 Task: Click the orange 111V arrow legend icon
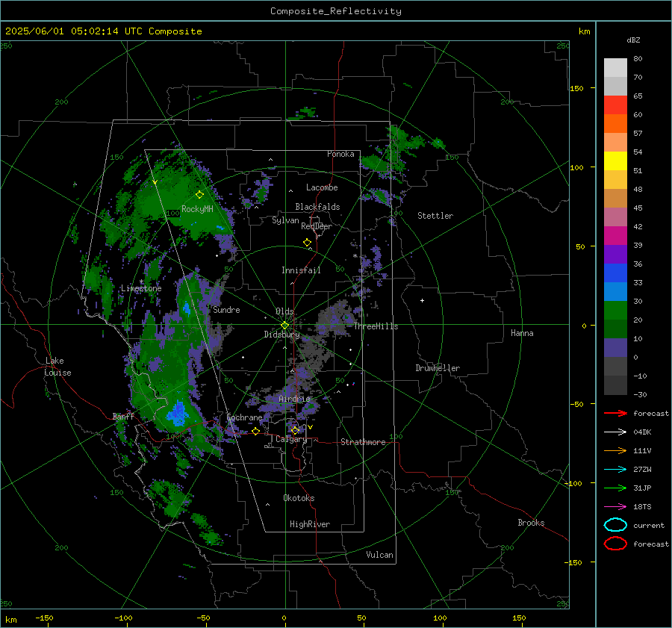pyautogui.click(x=615, y=450)
